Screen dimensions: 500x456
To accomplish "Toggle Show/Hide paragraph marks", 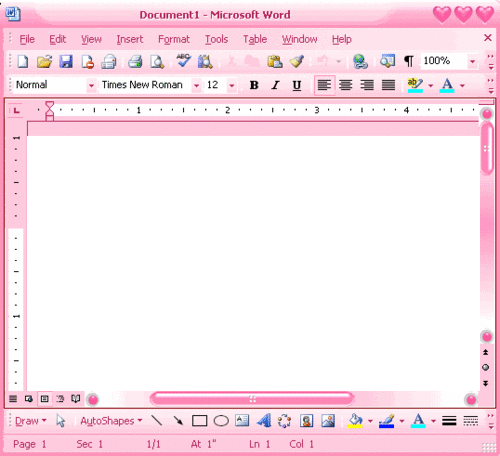I will tap(409, 61).
